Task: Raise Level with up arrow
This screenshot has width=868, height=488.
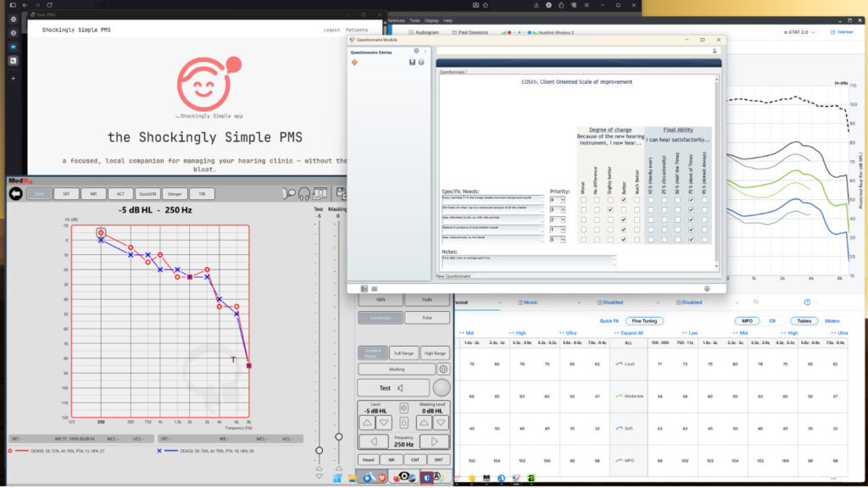Action: pos(367,423)
